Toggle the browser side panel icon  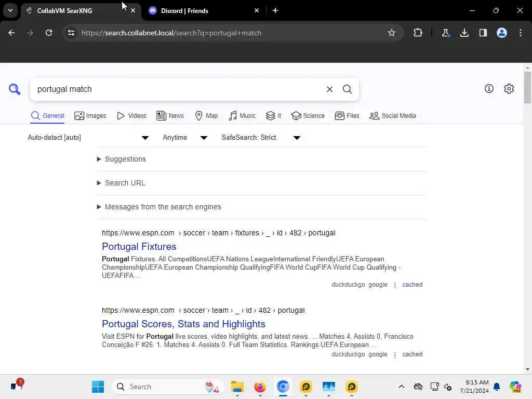[x=483, y=33]
